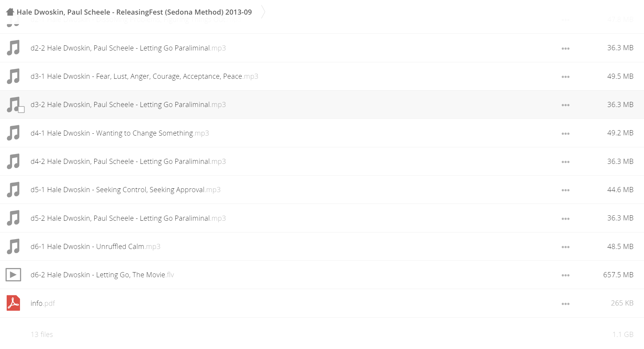The width and height of the screenshot is (644, 349).
Task: Tick the checkbox on d3-2 Letting Go Paraliminal
Action: pos(21,110)
